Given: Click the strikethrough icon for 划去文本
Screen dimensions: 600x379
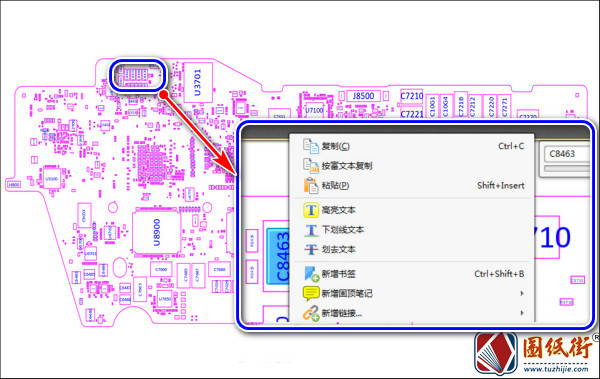Looking at the screenshot, I should (x=311, y=250).
